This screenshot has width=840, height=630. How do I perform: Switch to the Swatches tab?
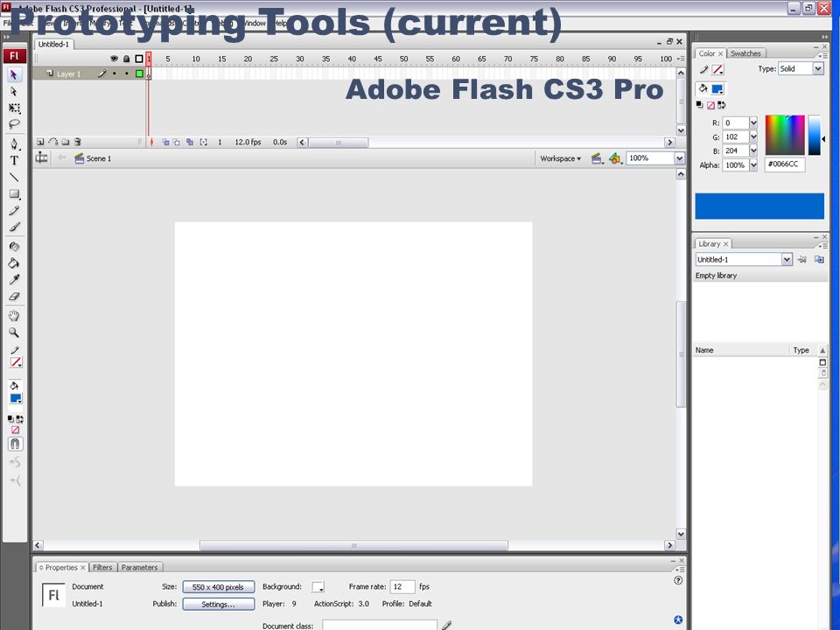click(745, 53)
